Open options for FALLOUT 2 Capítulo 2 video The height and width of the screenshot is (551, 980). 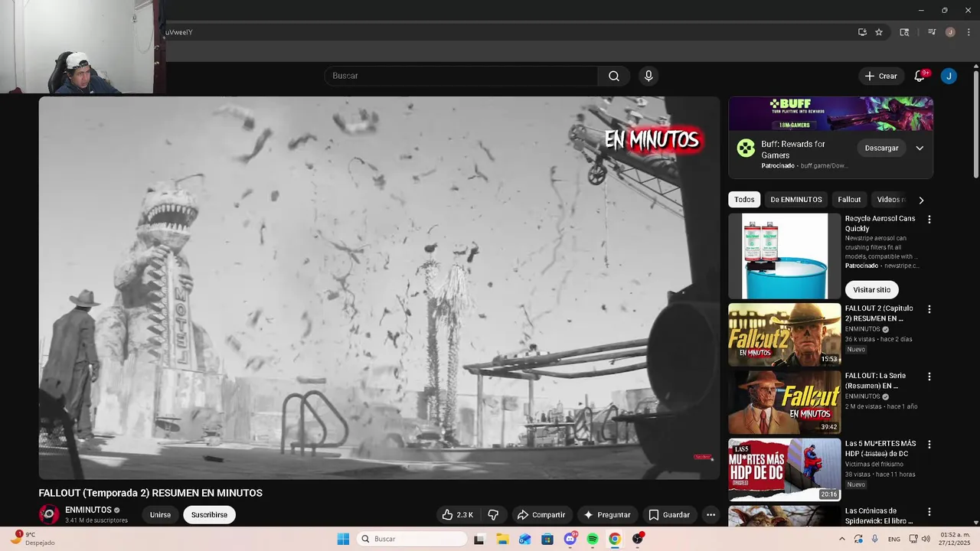[929, 310]
